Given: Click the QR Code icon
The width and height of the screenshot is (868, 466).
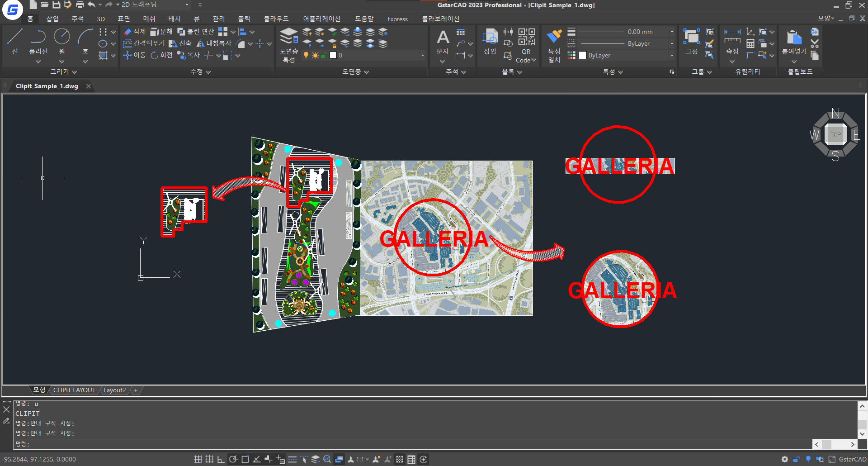Looking at the screenshot, I should pos(526,37).
